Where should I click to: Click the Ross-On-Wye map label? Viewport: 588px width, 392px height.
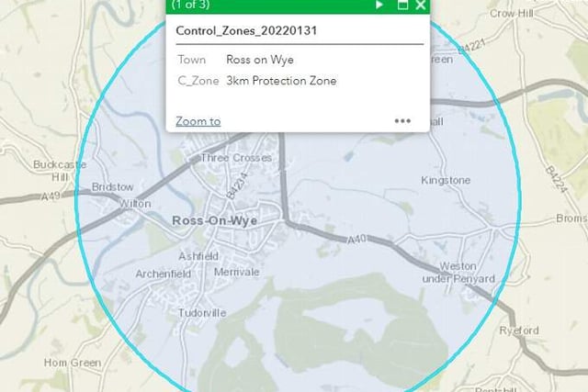click(x=214, y=220)
